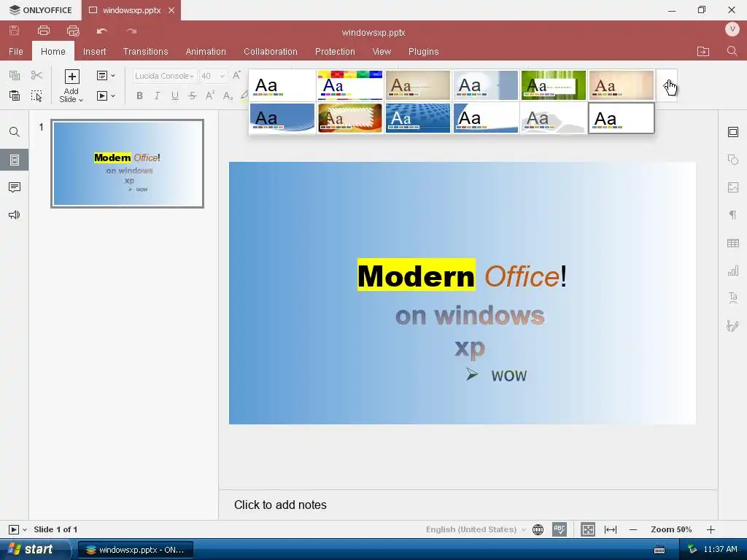747x560 pixels.
Task: Click the notes area to add notes
Action: pyautogui.click(x=468, y=505)
